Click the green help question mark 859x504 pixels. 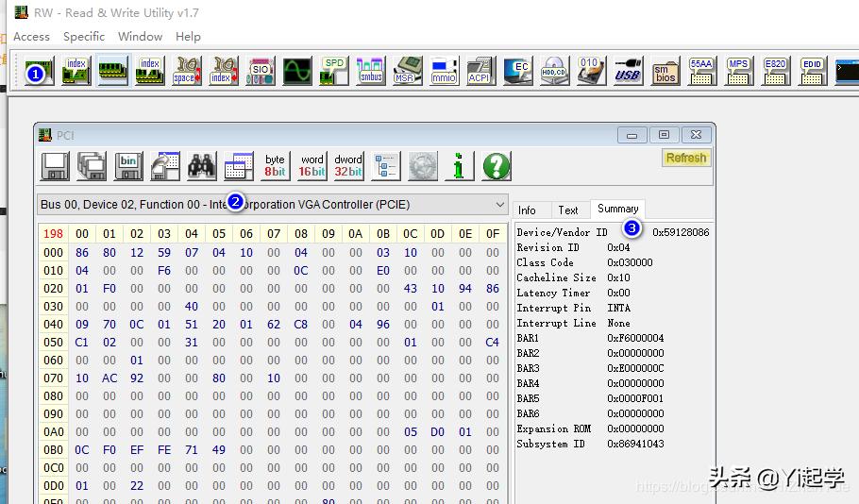coord(497,166)
